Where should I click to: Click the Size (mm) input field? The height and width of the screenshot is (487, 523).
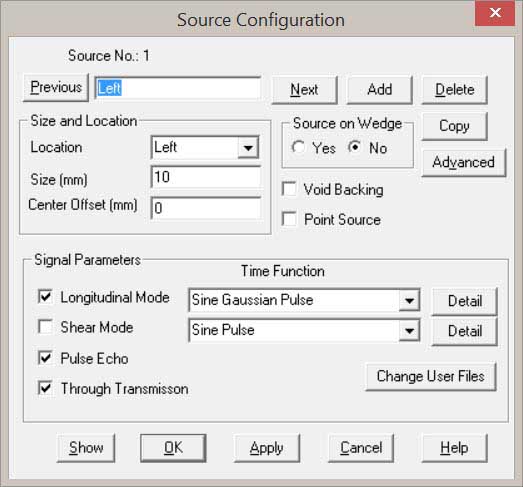205,177
